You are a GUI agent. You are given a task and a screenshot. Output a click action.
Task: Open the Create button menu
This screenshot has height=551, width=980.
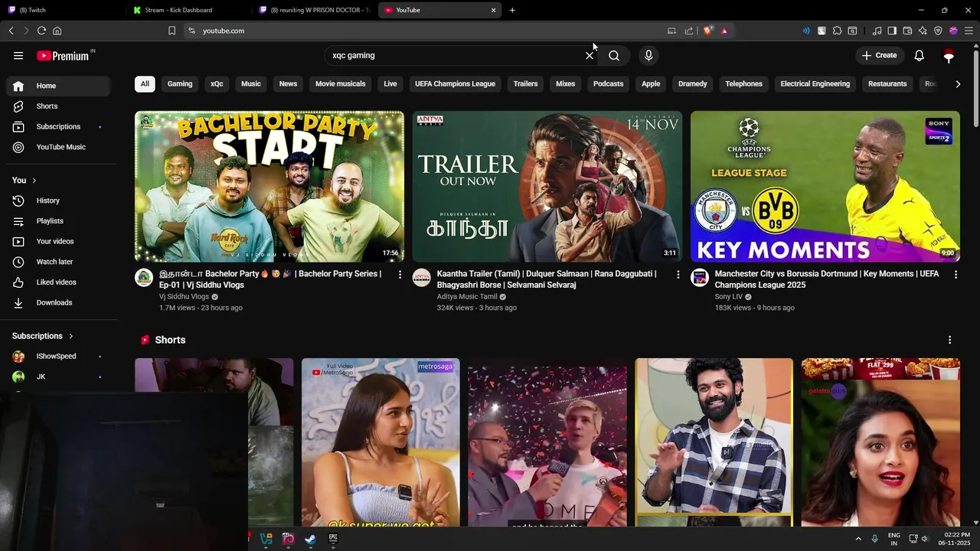point(879,55)
